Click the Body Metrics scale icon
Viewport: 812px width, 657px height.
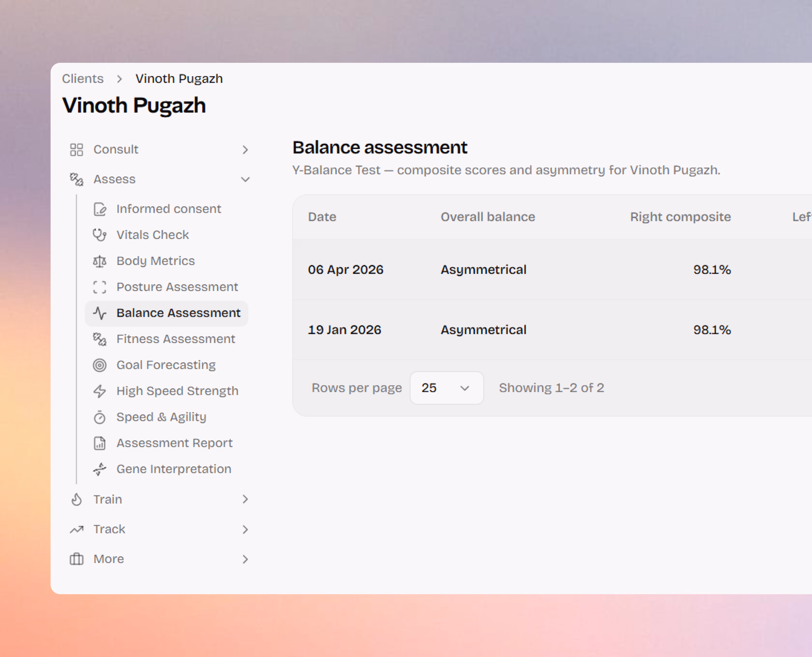(x=100, y=261)
